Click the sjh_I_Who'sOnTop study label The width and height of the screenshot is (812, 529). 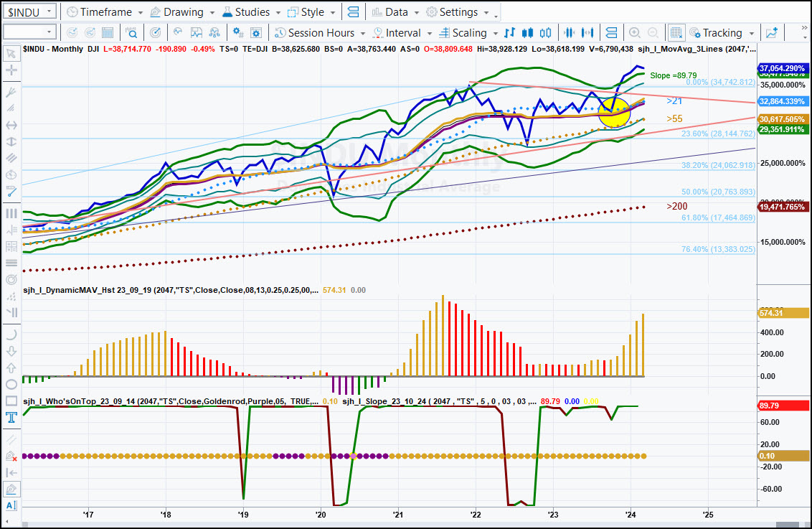[171, 401]
